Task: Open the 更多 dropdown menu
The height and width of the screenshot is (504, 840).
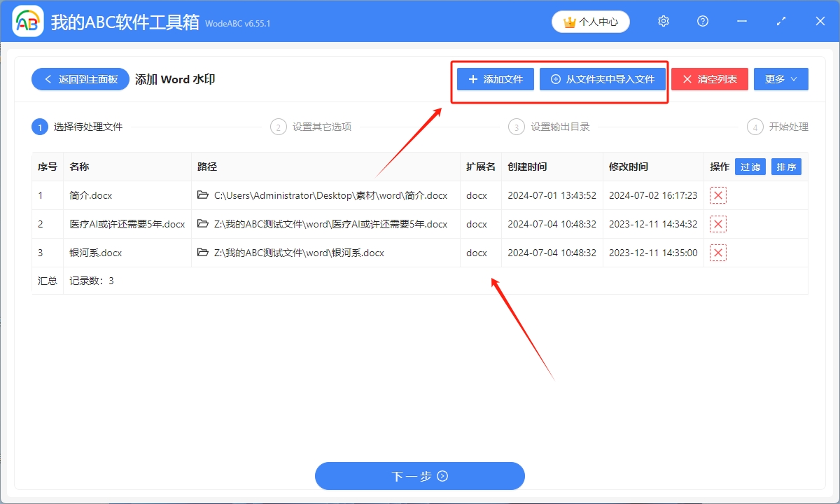Action: pyautogui.click(x=780, y=79)
